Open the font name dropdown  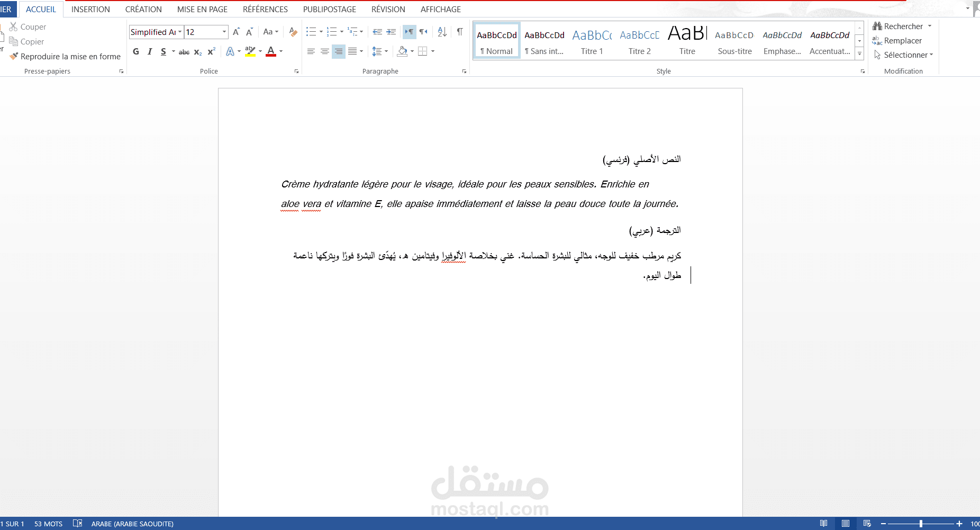180,32
